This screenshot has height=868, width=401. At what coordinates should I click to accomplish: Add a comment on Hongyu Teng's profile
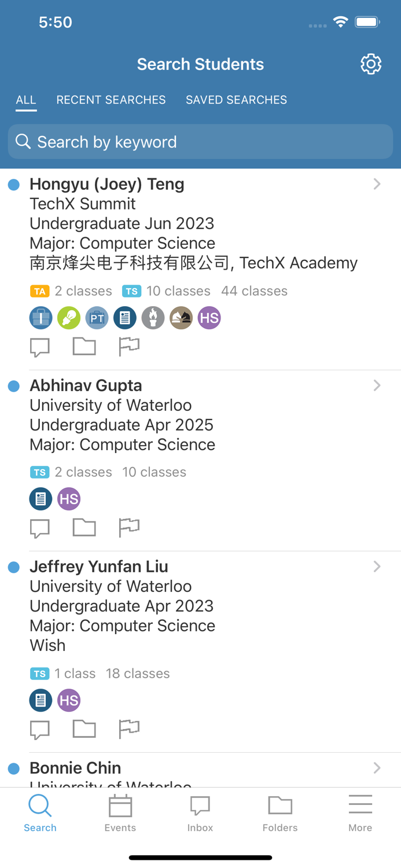coord(39,346)
